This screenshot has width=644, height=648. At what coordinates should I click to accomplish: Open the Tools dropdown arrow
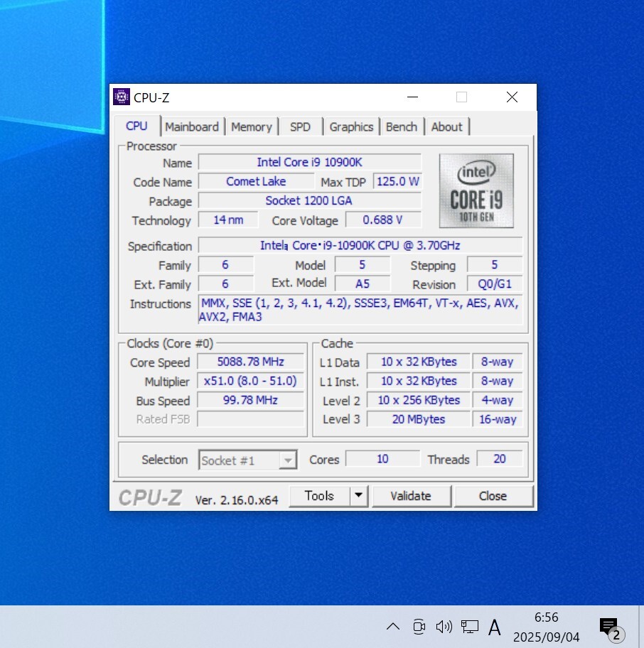[x=359, y=496]
